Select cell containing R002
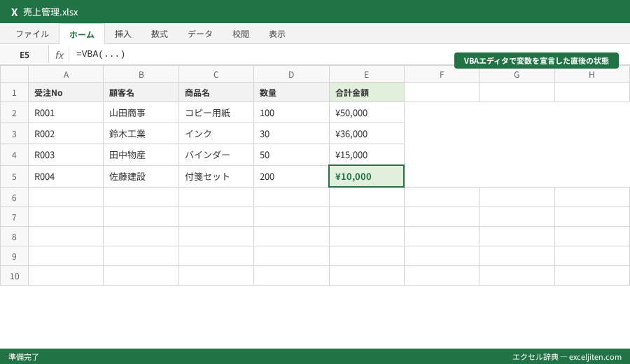 66,134
